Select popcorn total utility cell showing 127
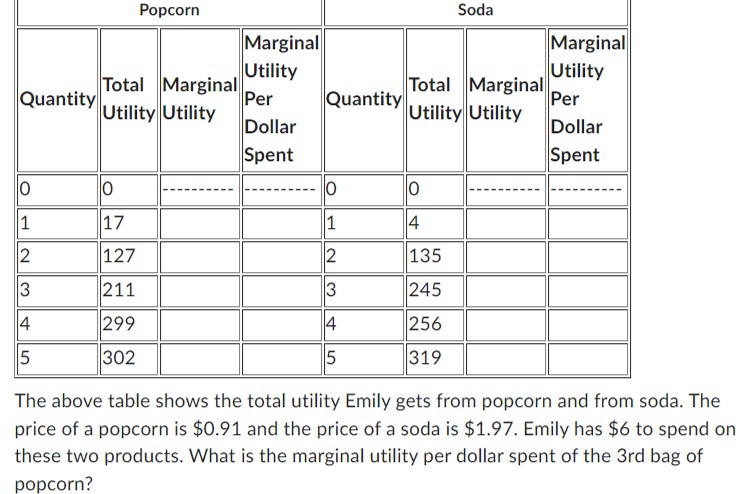This screenshot has width=755, height=494. [129, 257]
